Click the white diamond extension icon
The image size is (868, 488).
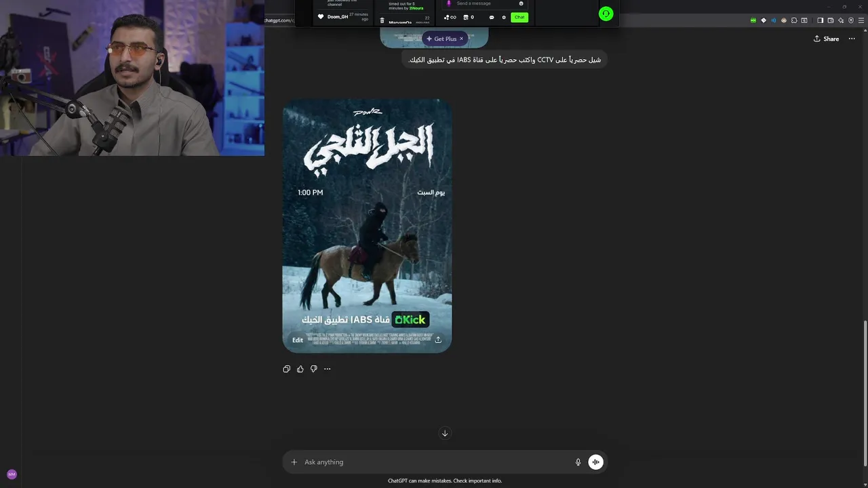[764, 20]
